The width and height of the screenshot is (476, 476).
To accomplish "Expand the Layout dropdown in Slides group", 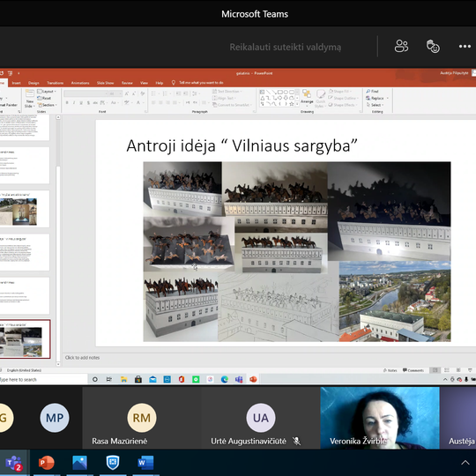I will pos(47,92).
